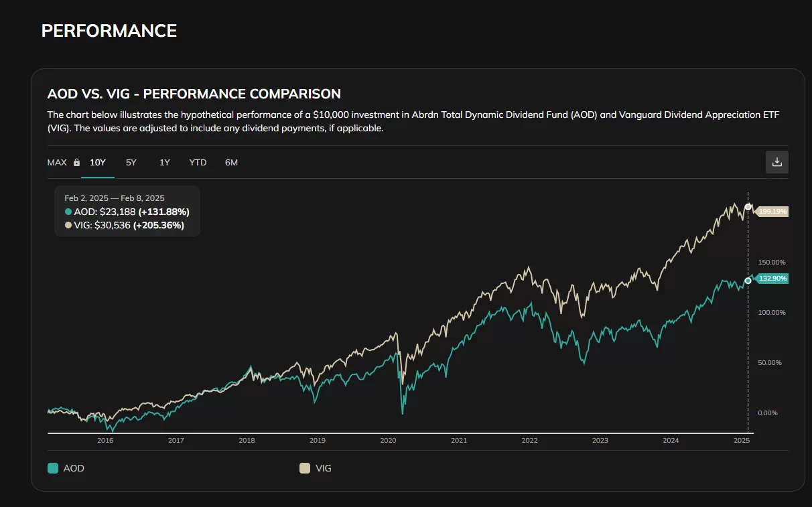Click the tooltip date range Feb 2, 2025 — Feb 8, 2025
The image size is (812, 507).
pos(115,198)
